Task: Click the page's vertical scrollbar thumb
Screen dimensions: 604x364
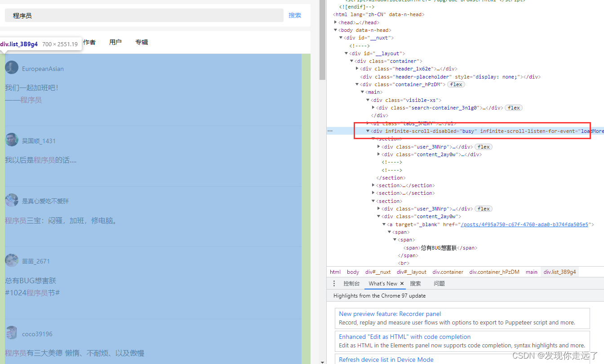Action: 322,39
